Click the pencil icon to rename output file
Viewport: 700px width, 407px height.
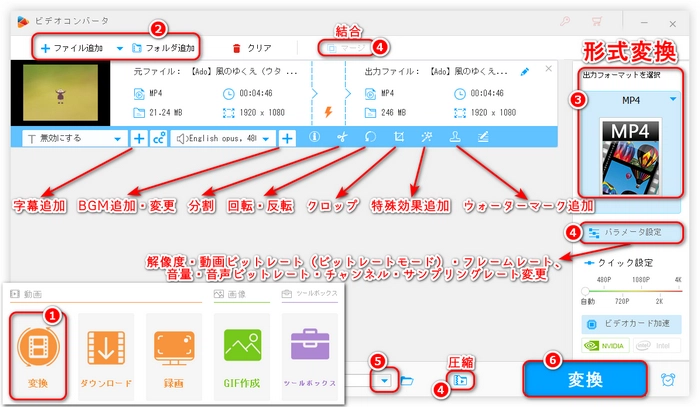click(525, 71)
